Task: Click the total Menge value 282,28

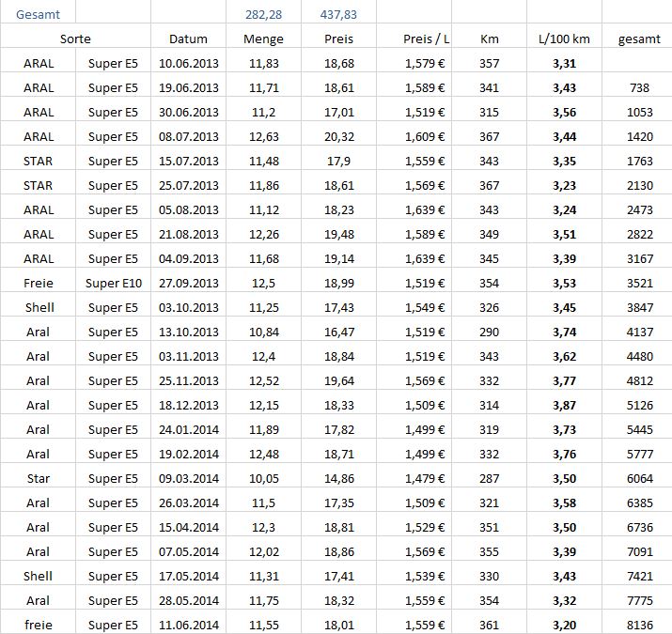Action: (x=263, y=14)
